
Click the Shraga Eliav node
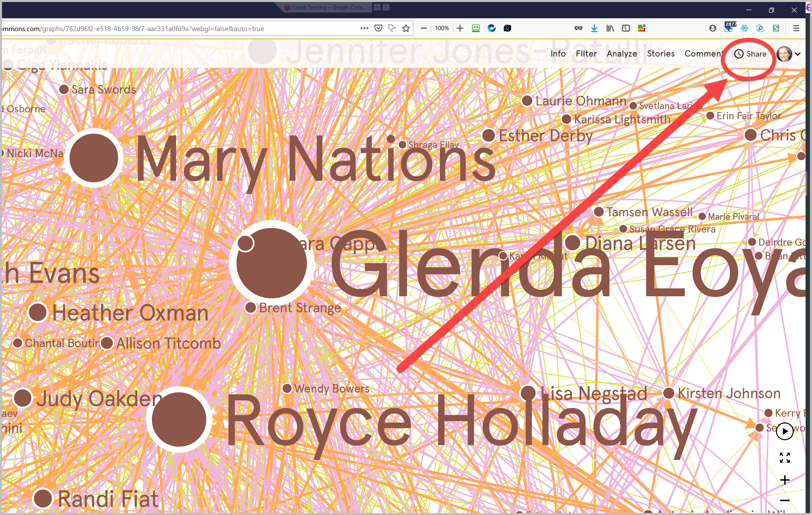click(x=402, y=145)
